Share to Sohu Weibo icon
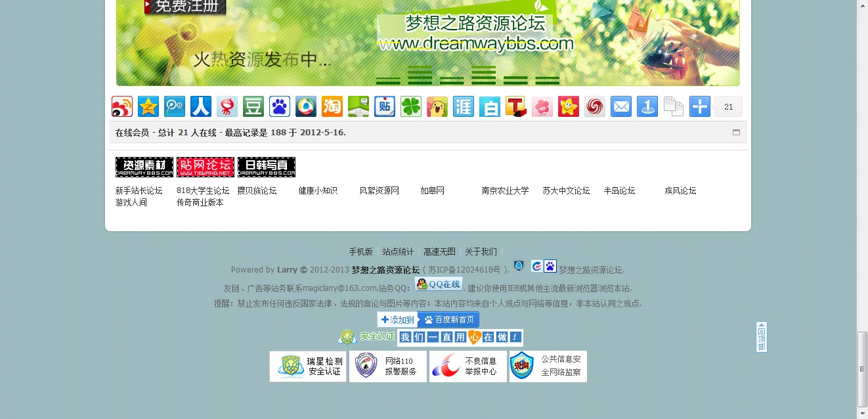 pyautogui.click(x=227, y=106)
